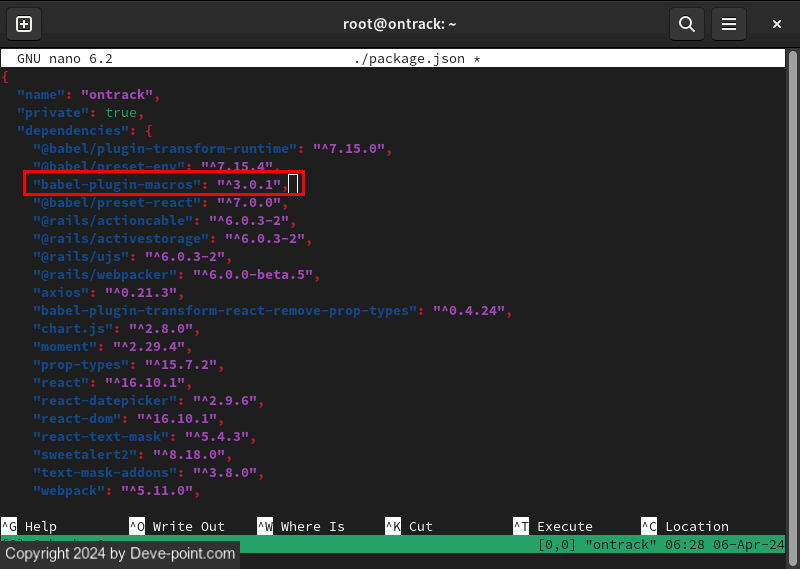Click the ^G Help shortcut
Image resolution: width=800 pixels, height=569 pixels.
tap(29, 526)
